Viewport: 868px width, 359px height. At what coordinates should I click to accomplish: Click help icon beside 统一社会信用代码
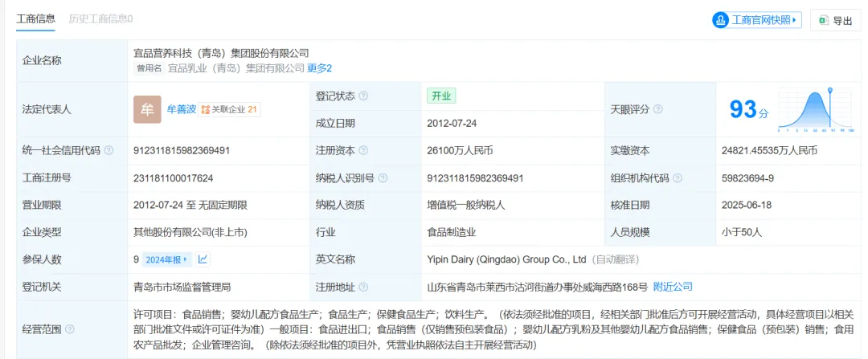click(108, 150)
